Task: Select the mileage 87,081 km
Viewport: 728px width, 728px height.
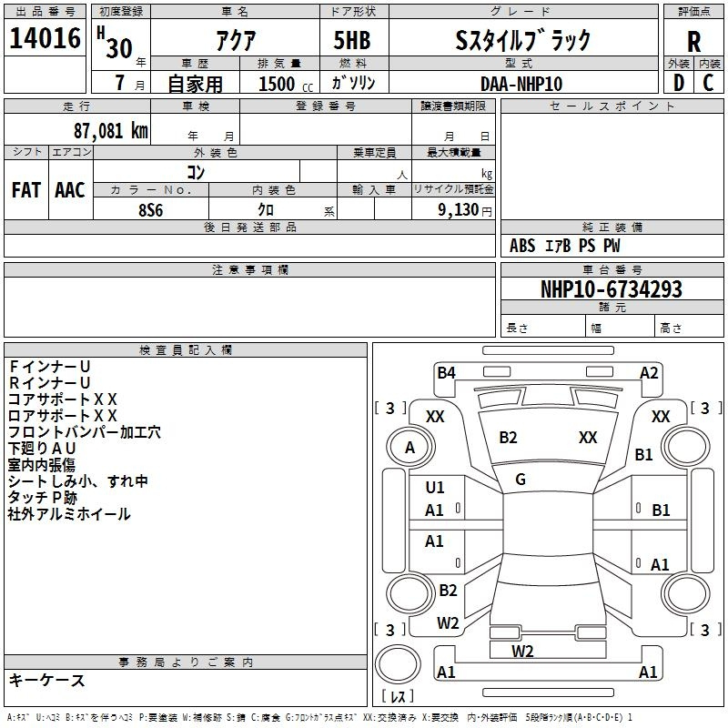Action: click(x=110, y=131)
